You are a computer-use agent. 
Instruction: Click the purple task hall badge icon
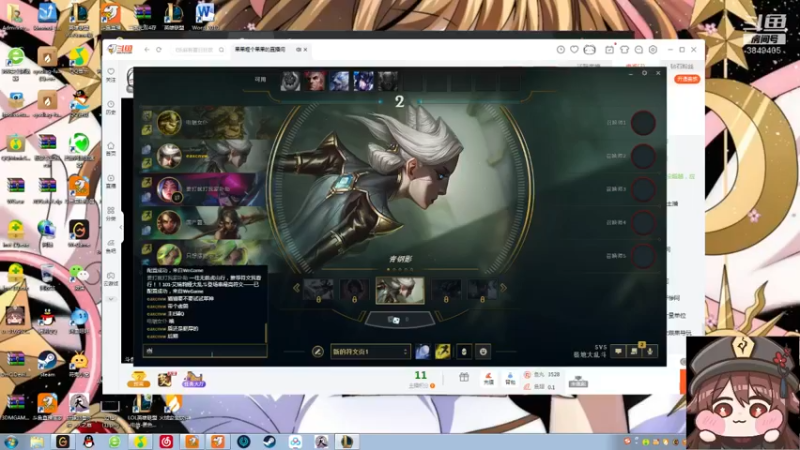pyautogui.click(x=194, y=380)
